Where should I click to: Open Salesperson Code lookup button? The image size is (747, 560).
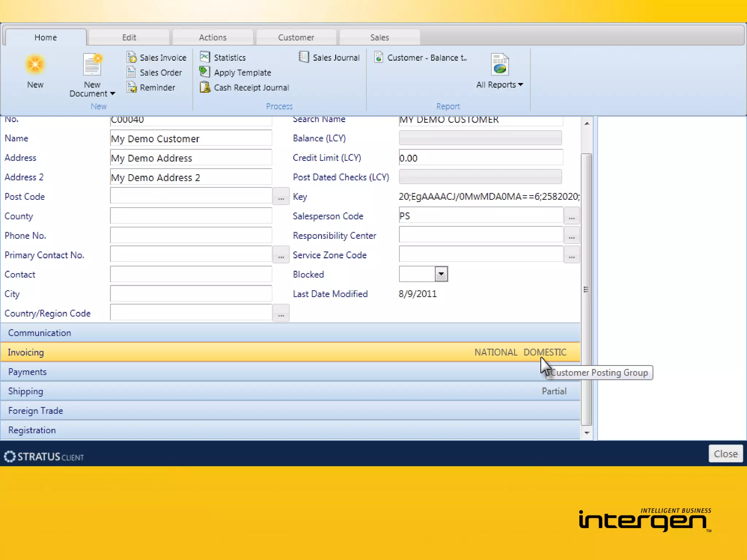point(572,216)
